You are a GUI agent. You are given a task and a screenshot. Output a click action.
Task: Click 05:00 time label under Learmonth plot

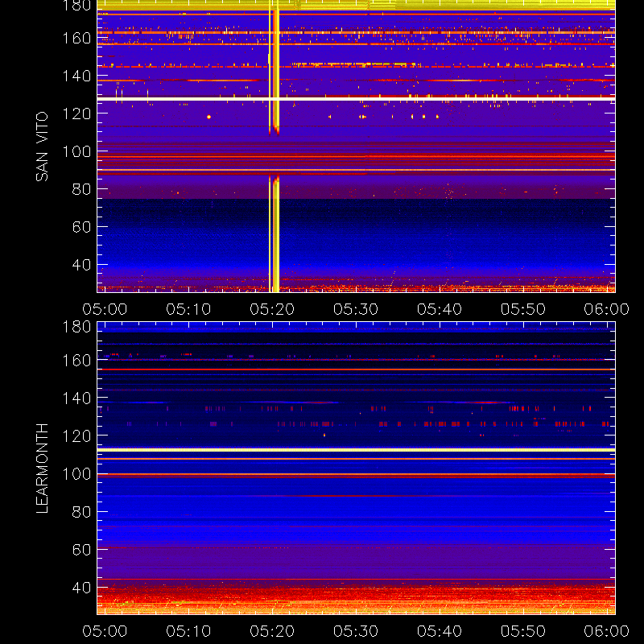[x=105, y=631]
